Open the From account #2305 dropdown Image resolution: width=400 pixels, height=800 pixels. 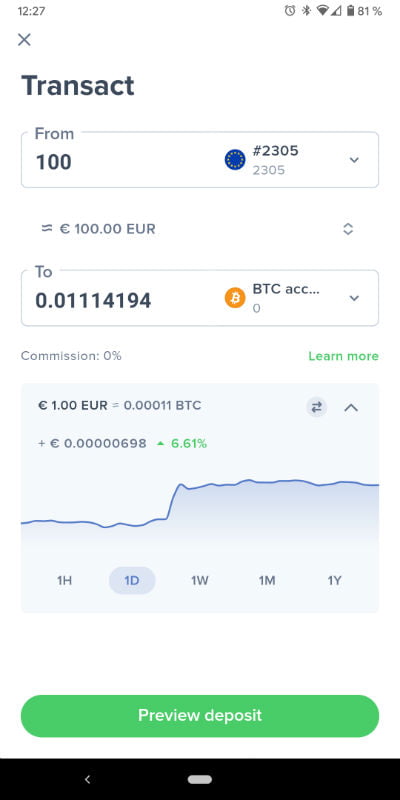pos(354,160)
